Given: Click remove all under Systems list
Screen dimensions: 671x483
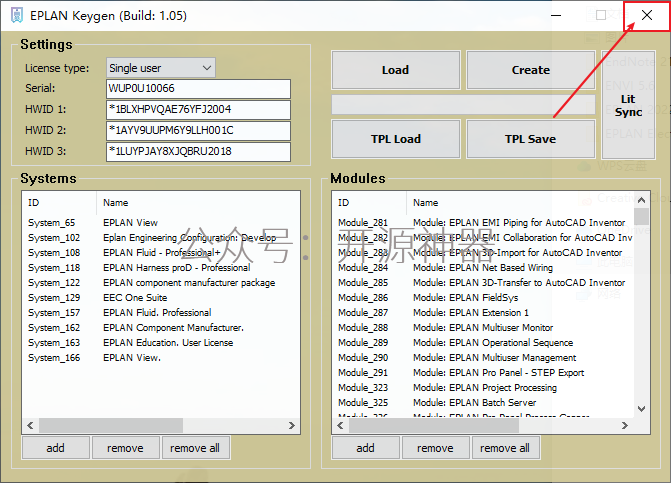Looking at the screenshot, I should 195,448.
